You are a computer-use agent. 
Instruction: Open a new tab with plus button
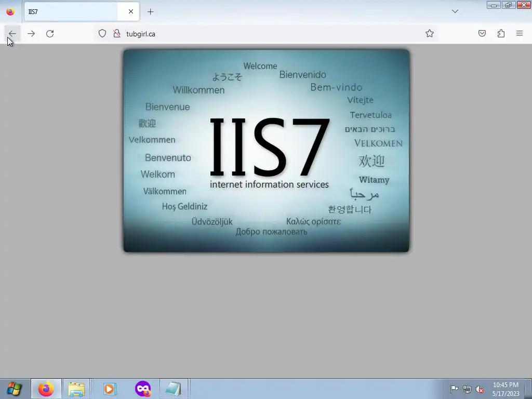point(150,12)
